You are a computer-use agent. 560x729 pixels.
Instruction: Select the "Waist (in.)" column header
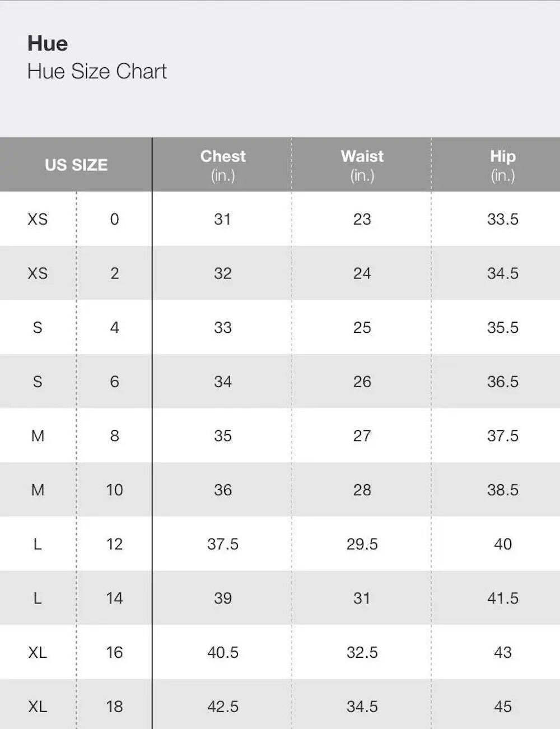(362, 165)
